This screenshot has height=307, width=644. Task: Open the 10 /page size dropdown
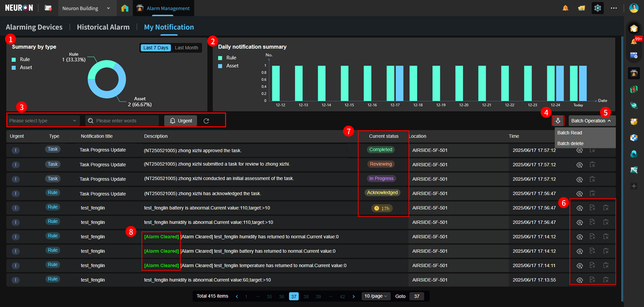pyautogui.click(x=376, y=296)
